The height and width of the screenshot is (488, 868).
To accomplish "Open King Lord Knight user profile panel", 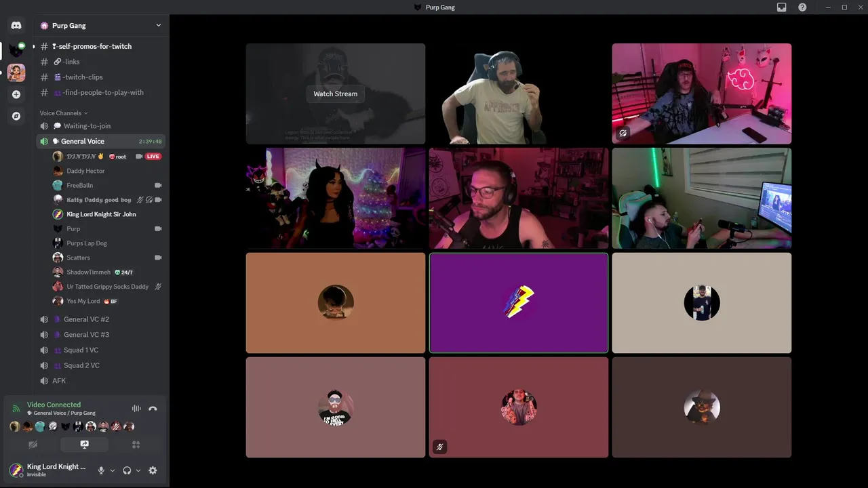I will [x=49, y=470].
